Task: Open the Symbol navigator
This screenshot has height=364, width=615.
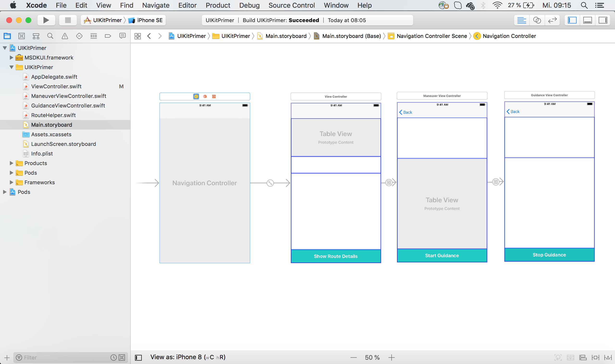Action: (36, 36)
